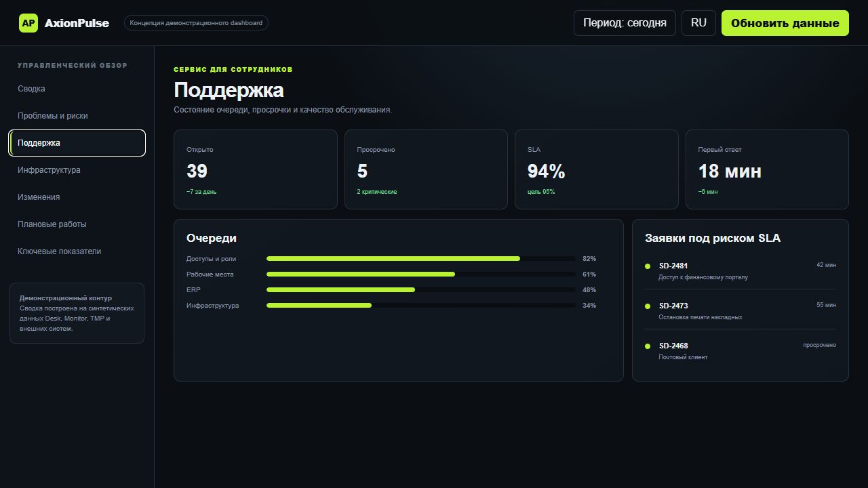Click Остановка печати накладных description
The image size is (868, 488).
(701, 317)
